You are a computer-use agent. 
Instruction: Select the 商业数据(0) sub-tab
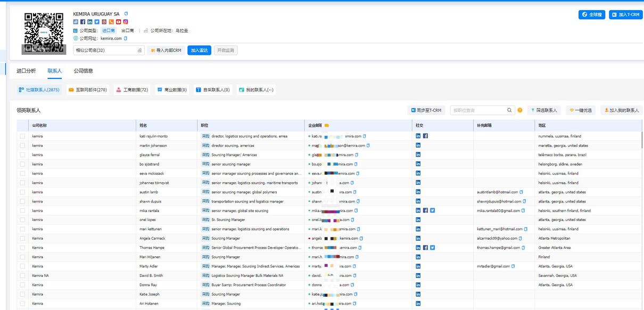171,90
